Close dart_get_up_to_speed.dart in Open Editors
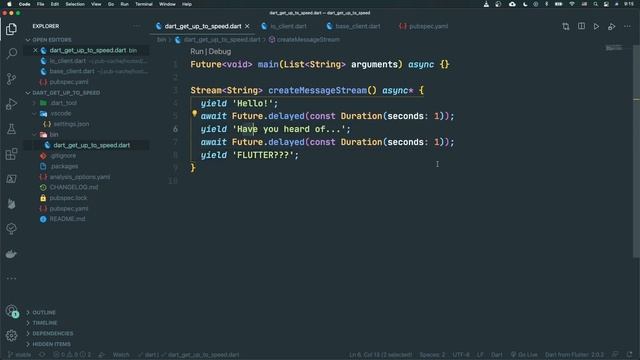640x360 pixels. point(35,50)
